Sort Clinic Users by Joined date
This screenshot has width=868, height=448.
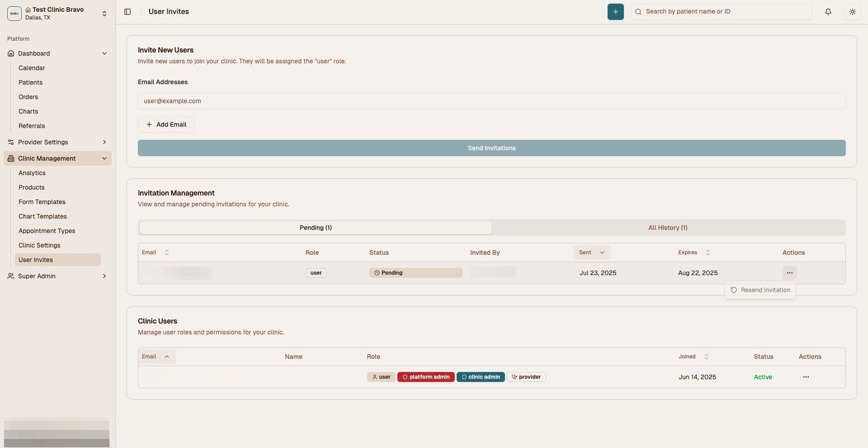pos(693,357)
